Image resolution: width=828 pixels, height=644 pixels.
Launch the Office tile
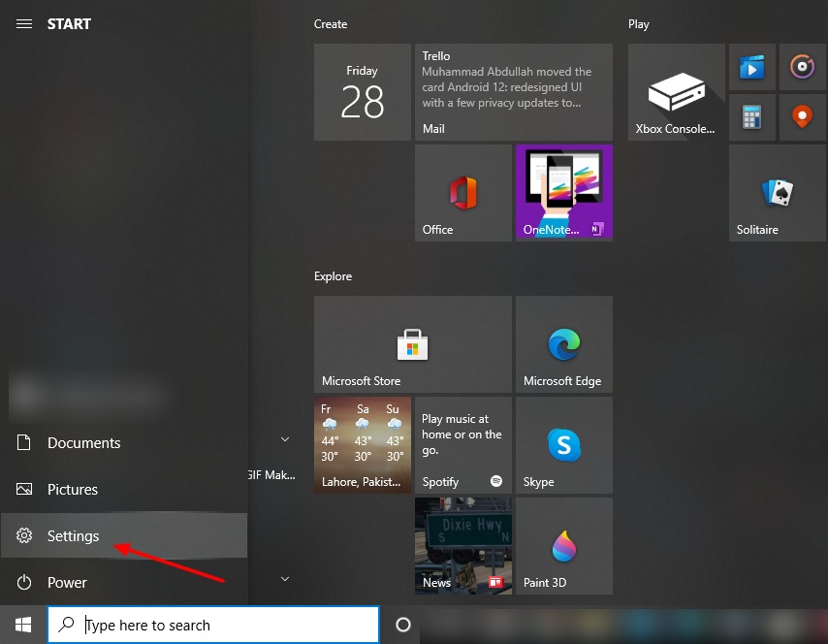coord(463,193)
